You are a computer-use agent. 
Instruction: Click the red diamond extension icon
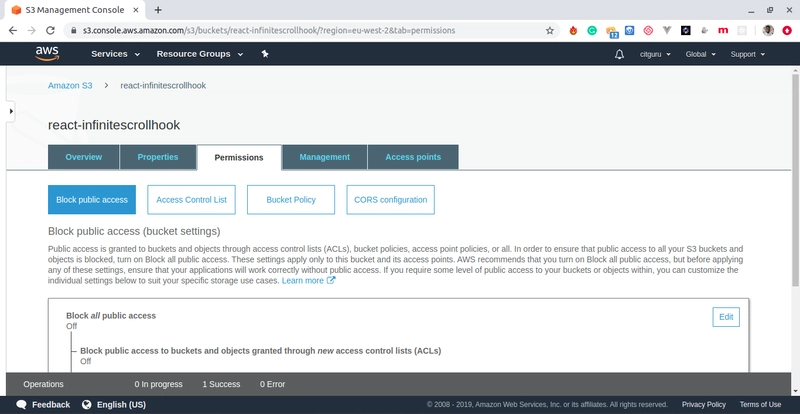coord(648,31)
